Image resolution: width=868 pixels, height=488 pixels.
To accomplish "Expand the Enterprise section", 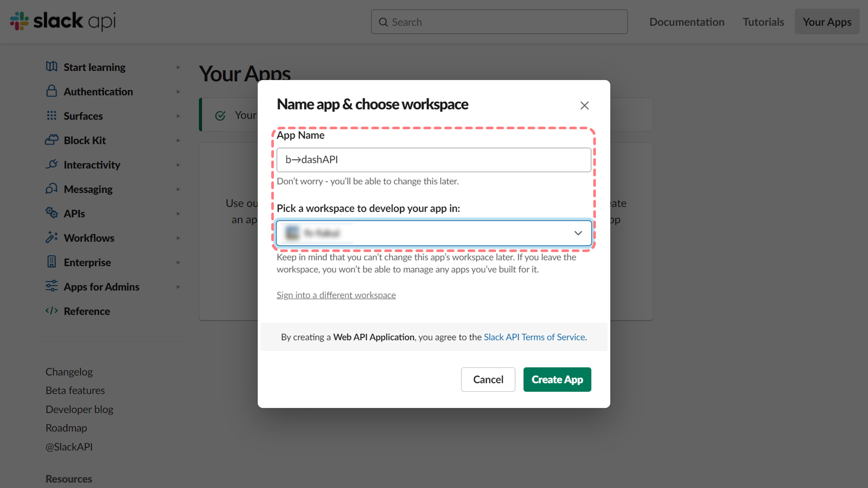I will [x=178, y=262].
